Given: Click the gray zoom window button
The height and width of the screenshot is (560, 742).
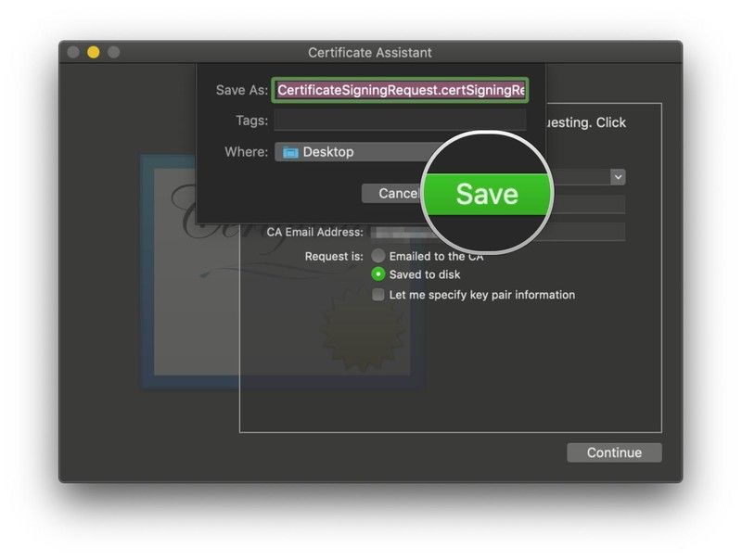Looking at the screenshot, I should coord(114,53).
